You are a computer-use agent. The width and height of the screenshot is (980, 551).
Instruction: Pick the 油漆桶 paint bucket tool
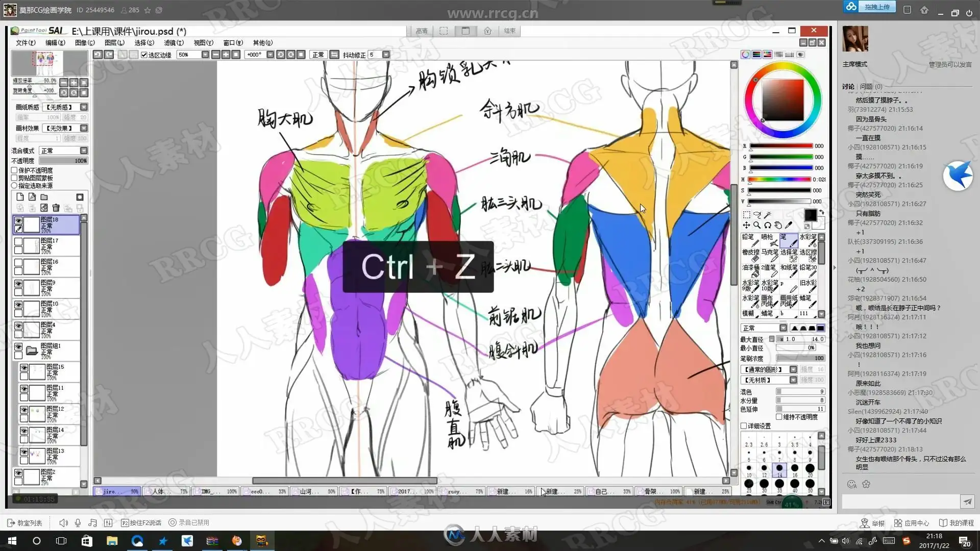[x=750, y=270]
